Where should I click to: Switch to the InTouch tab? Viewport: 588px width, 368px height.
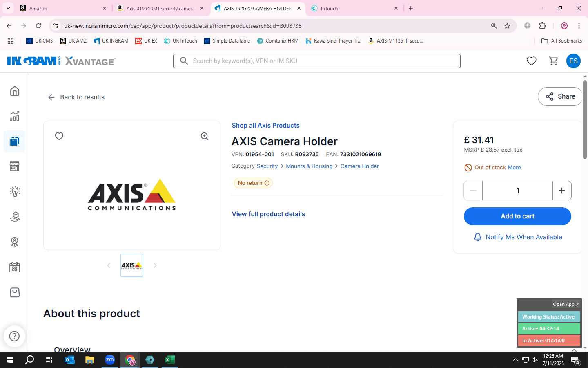click(x=354, y=8)
